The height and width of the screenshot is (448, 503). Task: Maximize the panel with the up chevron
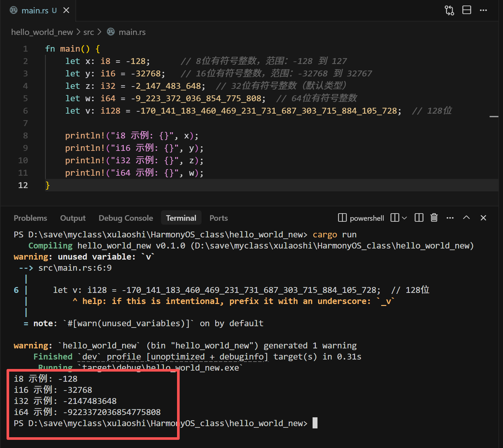coord(466,218)
